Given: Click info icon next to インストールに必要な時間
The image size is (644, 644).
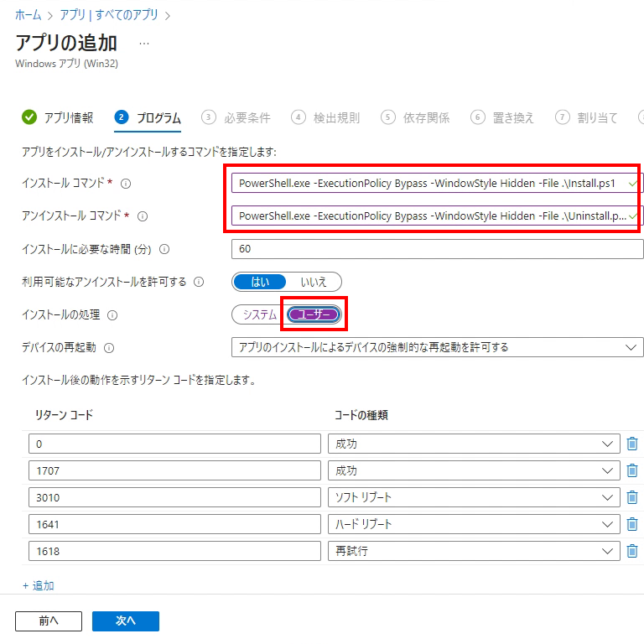Looking at the screenshot, I should pos(164,249).
